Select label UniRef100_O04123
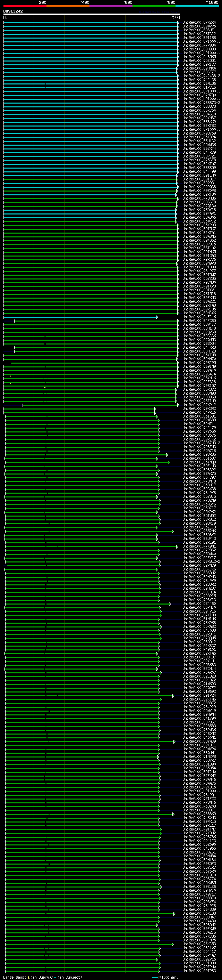 coord(199,841)
